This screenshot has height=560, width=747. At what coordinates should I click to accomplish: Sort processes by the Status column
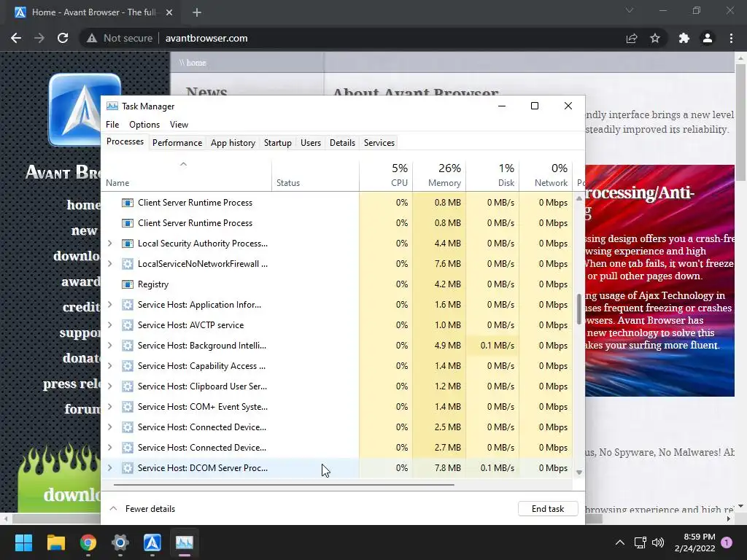(x=315, y=175)
